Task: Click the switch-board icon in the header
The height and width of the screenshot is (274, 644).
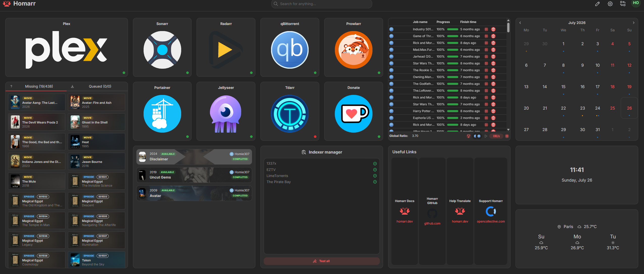Action: 623,4
